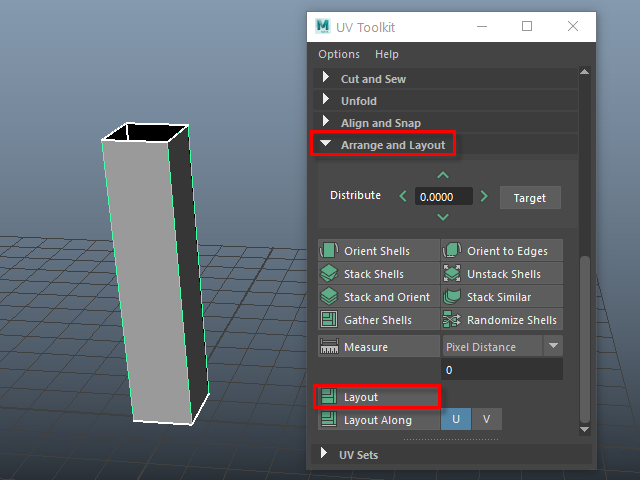Screen dimensions: 640x480
Task: Click the Stack and Orient icon
Action: click(x=329, y=297)
